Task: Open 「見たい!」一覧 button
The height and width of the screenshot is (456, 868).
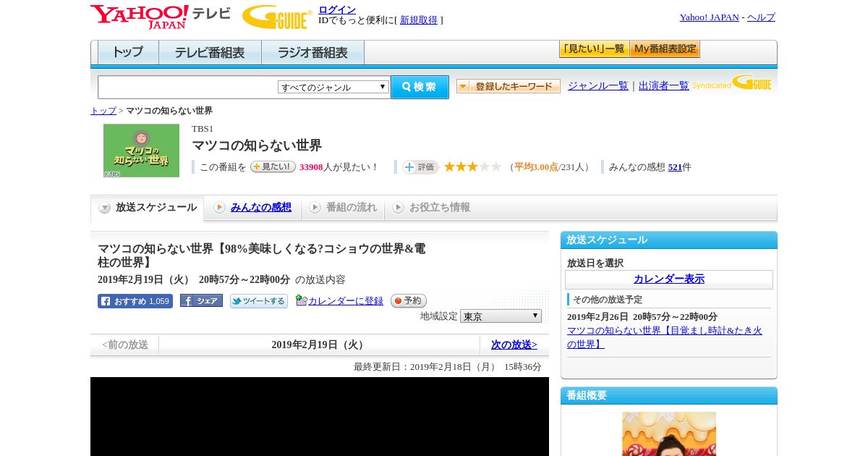Action: (595, 49)
